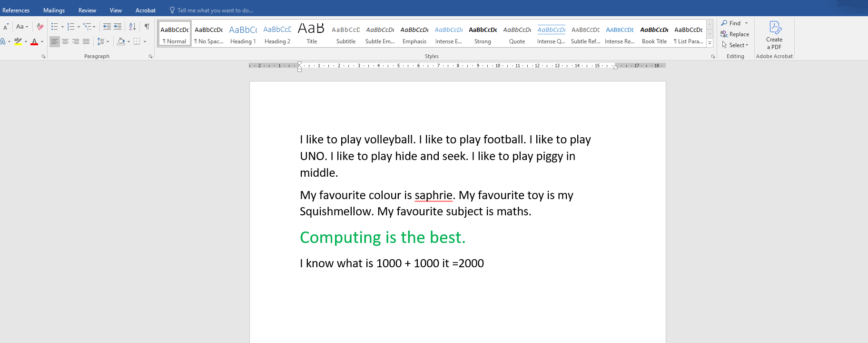Image resolution: width=868 pixels, height=343 pixels.
Task: Click the Tell me what you want search box
Action: [215, 10]
